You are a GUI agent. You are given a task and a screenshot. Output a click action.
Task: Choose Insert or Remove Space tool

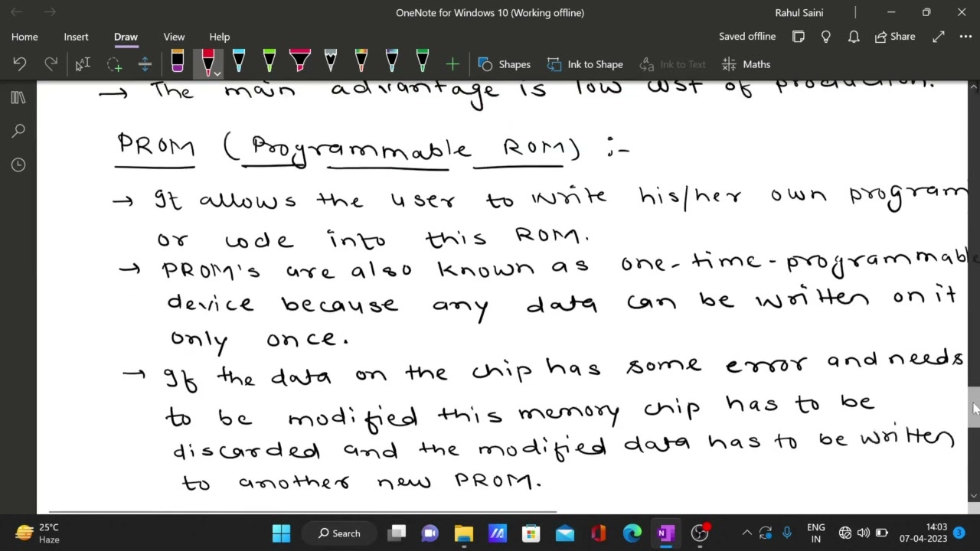pos(145,64)
